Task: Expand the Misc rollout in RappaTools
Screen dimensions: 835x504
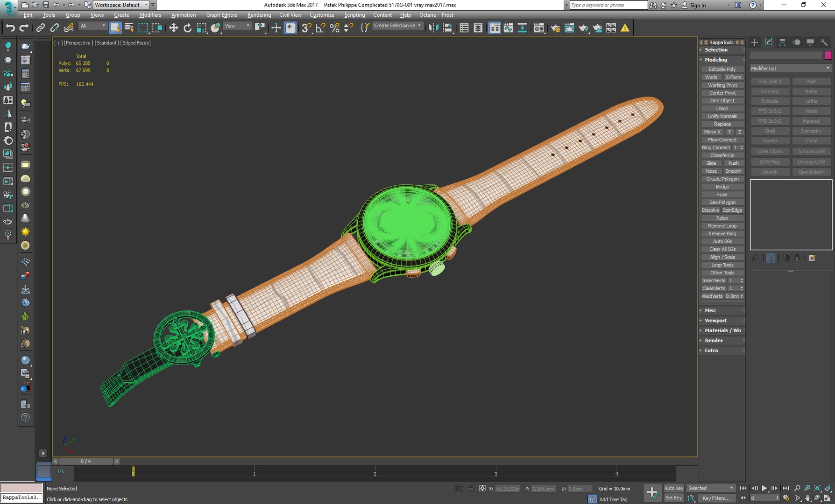Action: pos(722,310)
